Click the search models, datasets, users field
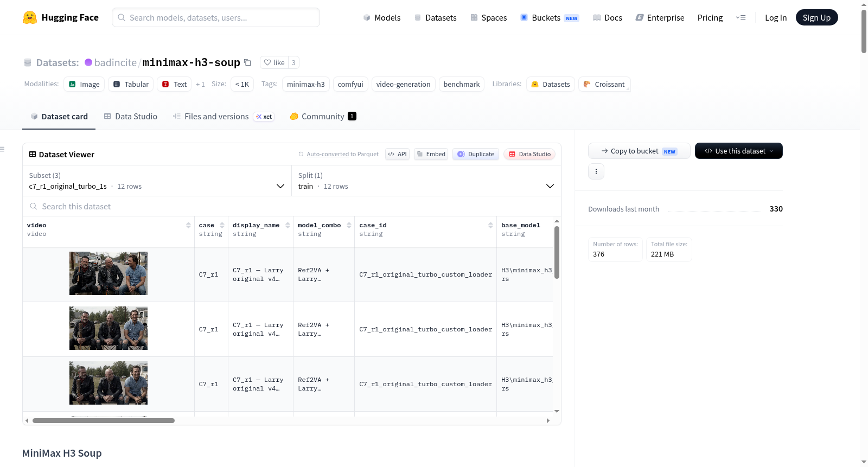This screenshot has height=467, width=868. pos(216,17)
